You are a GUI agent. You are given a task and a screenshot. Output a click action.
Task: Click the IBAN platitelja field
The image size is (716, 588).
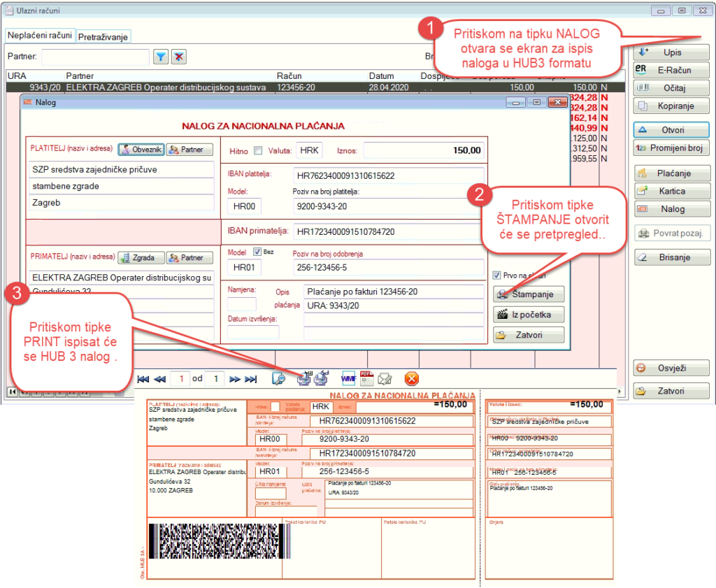click(x=388, y=175)
